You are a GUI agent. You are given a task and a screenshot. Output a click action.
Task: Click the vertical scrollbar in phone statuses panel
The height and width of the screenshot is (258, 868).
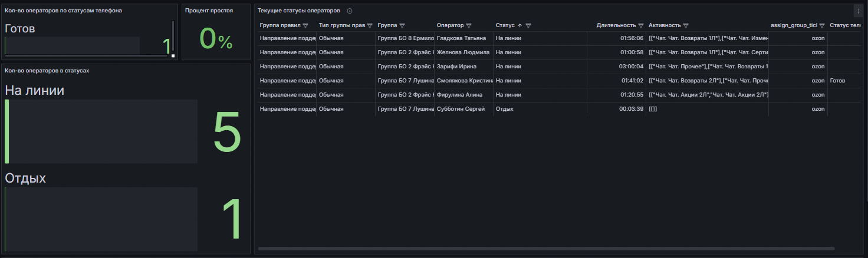(173, 38)
